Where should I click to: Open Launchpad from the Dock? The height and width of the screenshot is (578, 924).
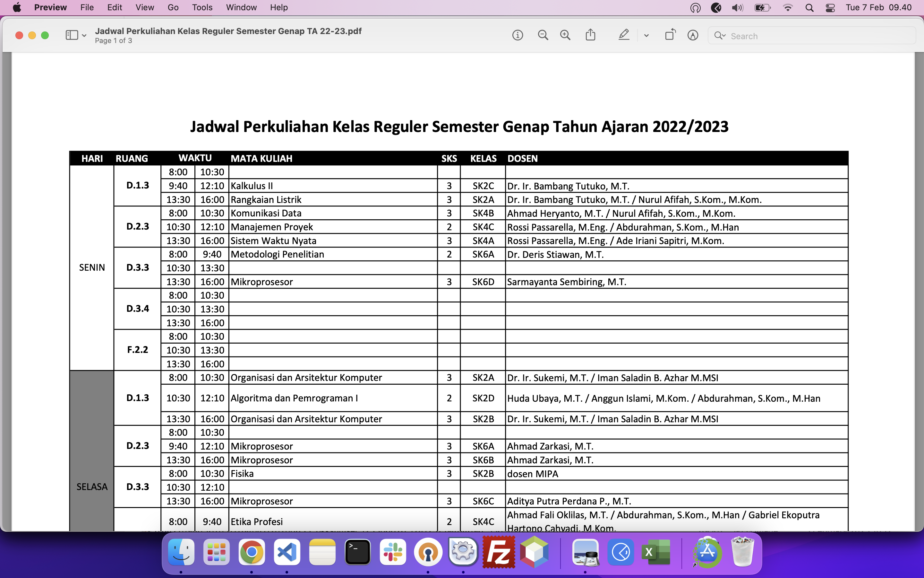point(217,552)
